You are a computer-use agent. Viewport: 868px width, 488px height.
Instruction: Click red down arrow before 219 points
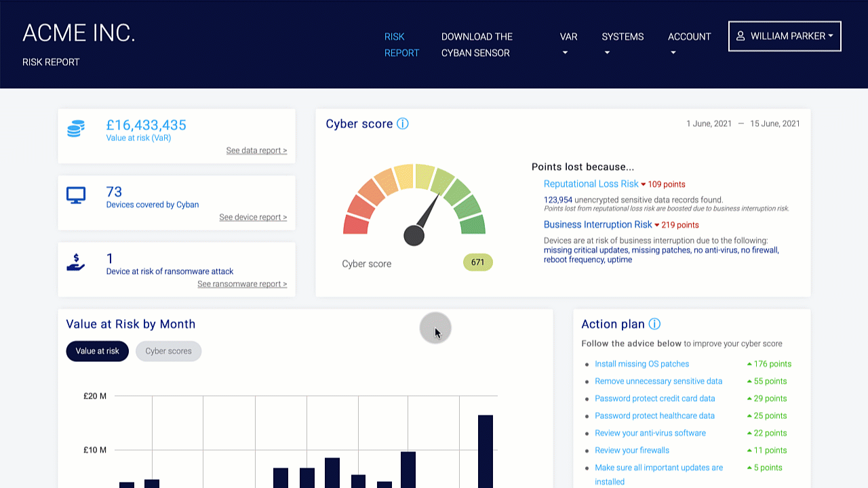pyautogui.click(x=656, y=225)
